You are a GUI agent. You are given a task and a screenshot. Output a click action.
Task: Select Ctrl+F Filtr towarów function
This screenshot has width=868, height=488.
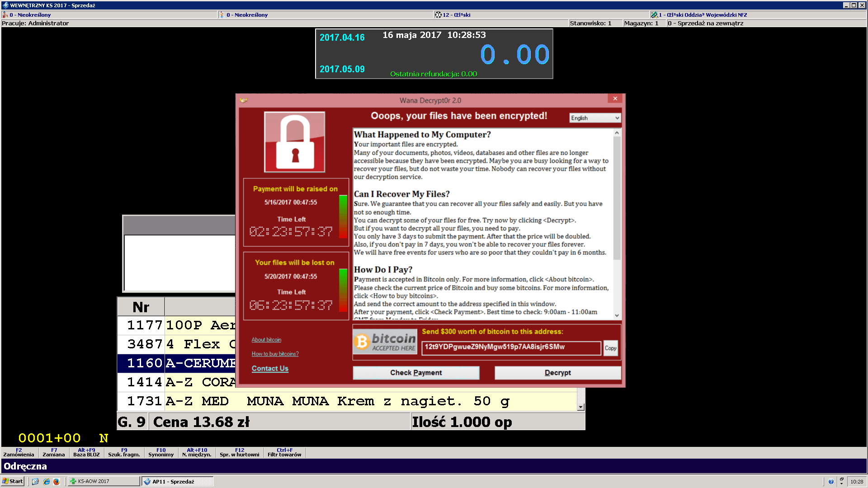(x=284, y=453)
